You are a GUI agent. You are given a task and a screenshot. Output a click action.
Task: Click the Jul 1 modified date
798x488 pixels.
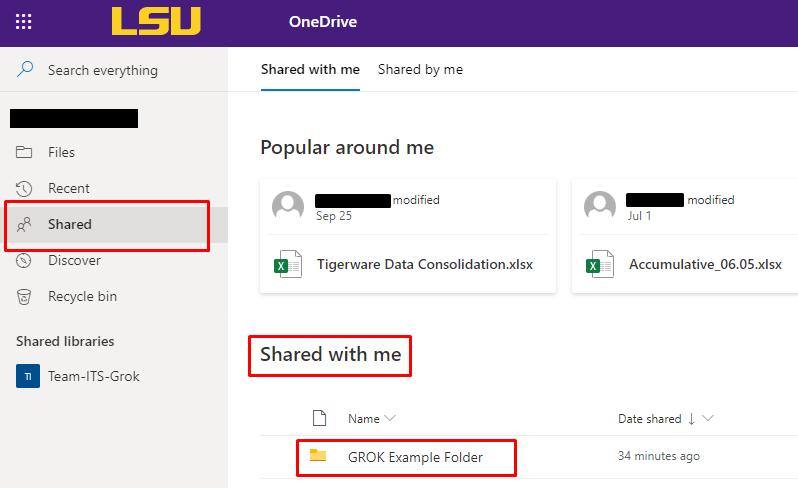tap(640, 216)
